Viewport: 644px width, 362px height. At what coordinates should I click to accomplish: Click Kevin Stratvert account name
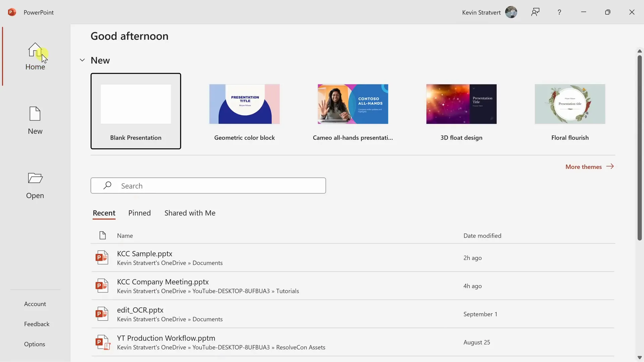coord(481,12)
